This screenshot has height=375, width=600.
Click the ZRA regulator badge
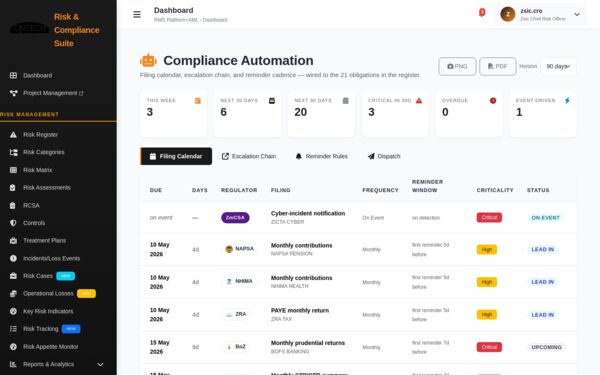[236, 315]
